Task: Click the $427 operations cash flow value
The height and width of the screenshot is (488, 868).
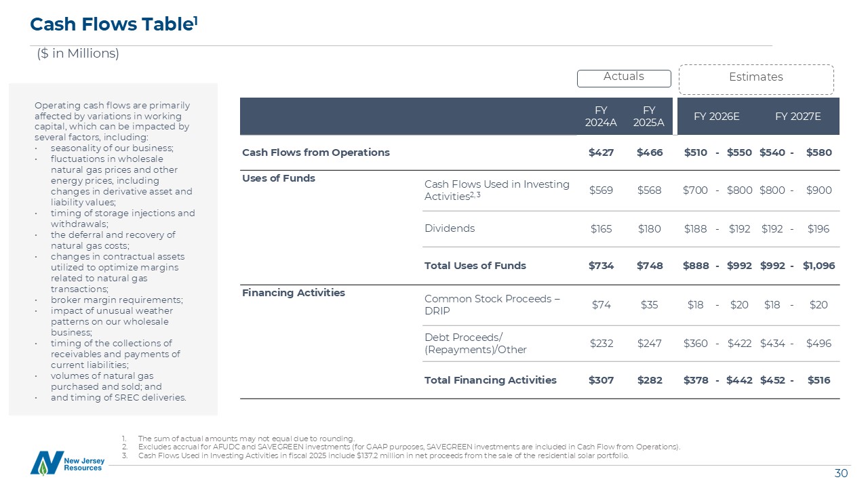Action: pos(601,152)
